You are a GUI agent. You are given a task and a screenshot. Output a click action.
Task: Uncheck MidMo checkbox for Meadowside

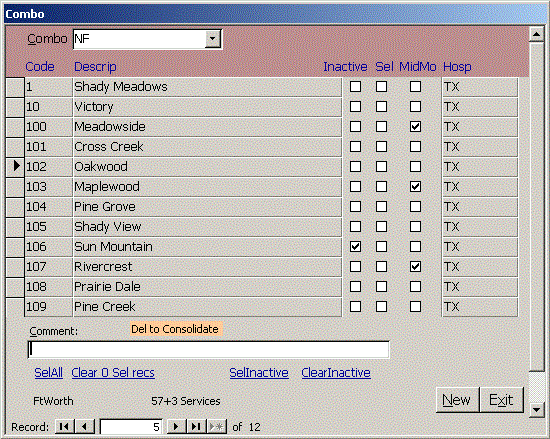(x=415, y=127)
